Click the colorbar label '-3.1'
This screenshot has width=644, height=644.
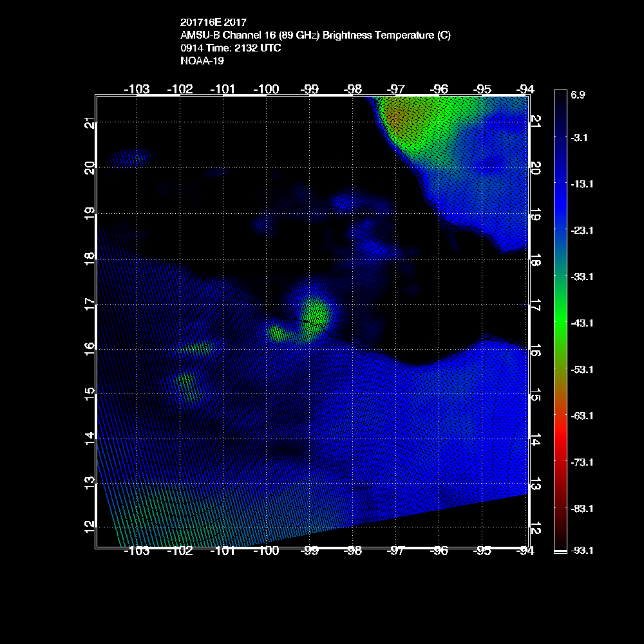[x=579, y=138]
